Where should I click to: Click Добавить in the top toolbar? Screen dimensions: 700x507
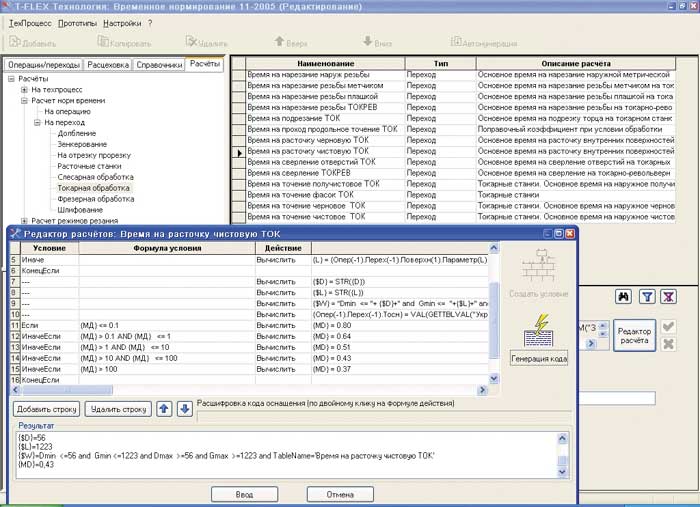point(33,43)
